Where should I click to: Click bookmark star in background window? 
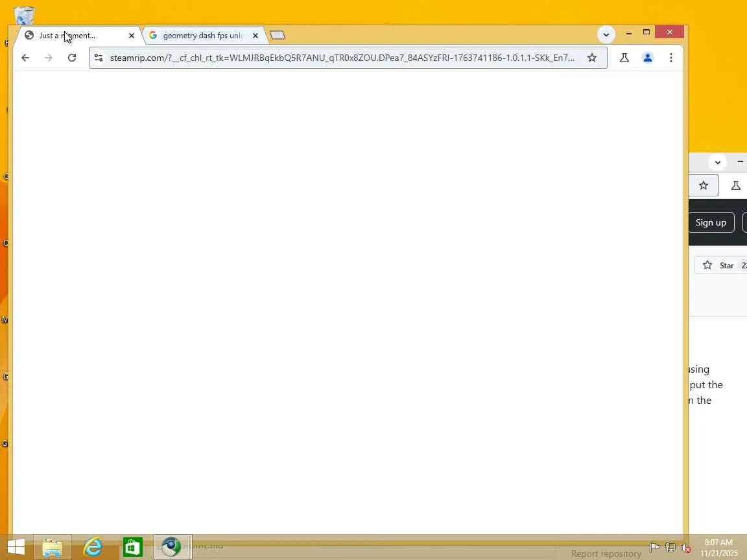coord(704,186)
